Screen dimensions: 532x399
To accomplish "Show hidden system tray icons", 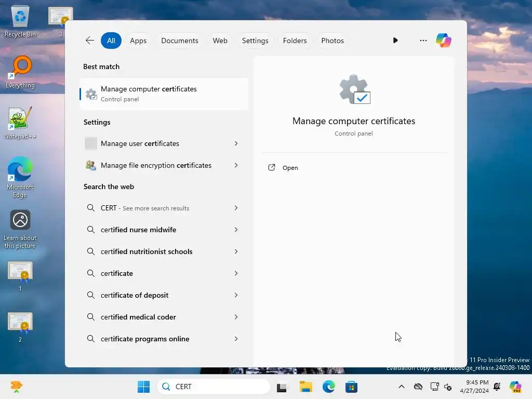I will click(402, 387).
